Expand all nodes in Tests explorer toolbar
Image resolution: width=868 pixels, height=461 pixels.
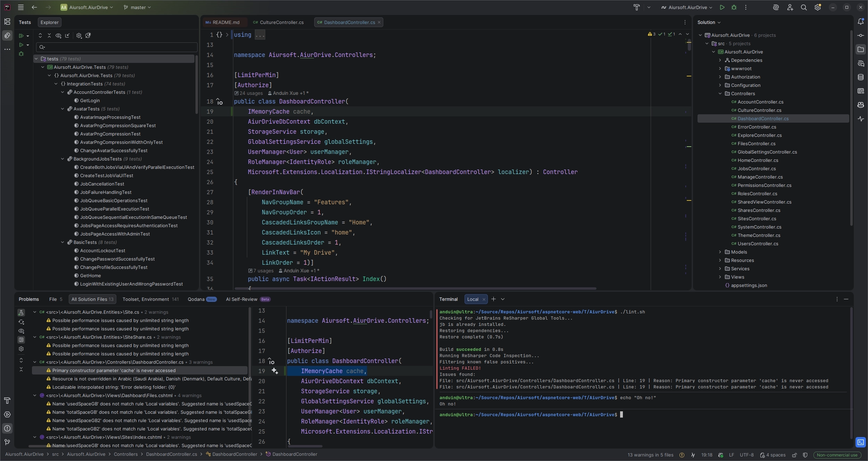[40, 35]
